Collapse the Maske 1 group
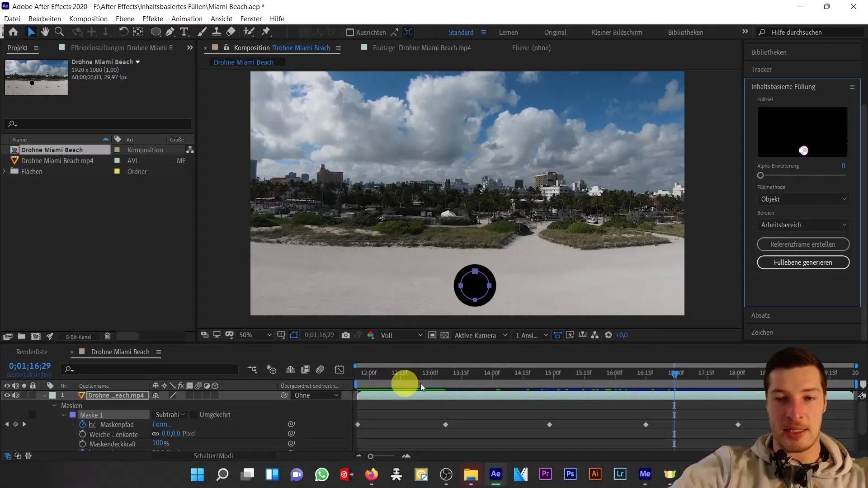The image size is (868, 488). click(x=64, y=415)
